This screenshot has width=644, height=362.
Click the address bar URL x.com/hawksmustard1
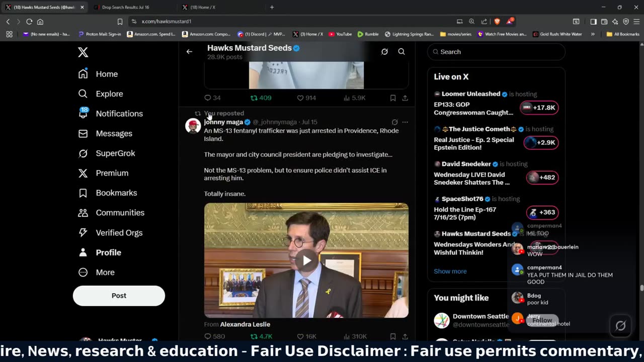tap(167, 22)
